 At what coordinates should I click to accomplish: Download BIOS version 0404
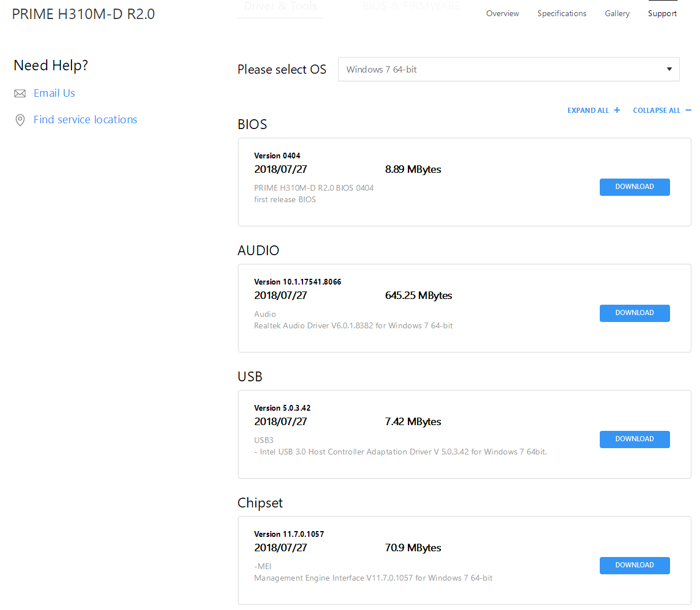tap(634, 187)
